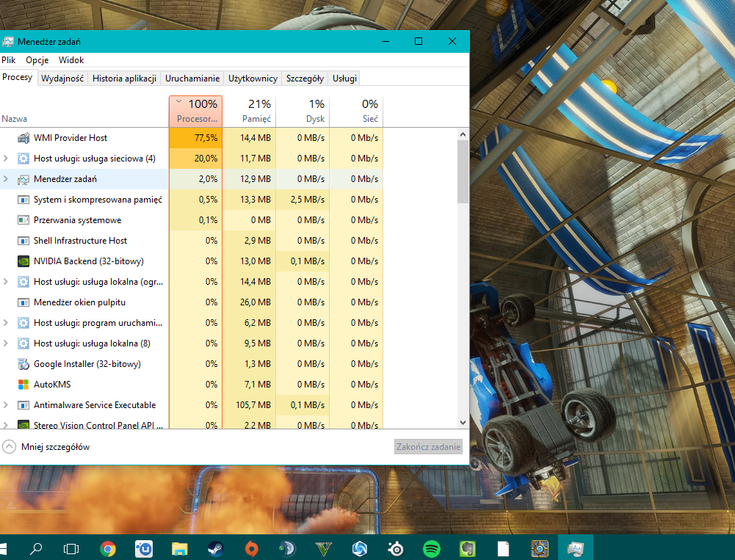Open SteelSeries Engine from the taskbar

click(396, 548)
